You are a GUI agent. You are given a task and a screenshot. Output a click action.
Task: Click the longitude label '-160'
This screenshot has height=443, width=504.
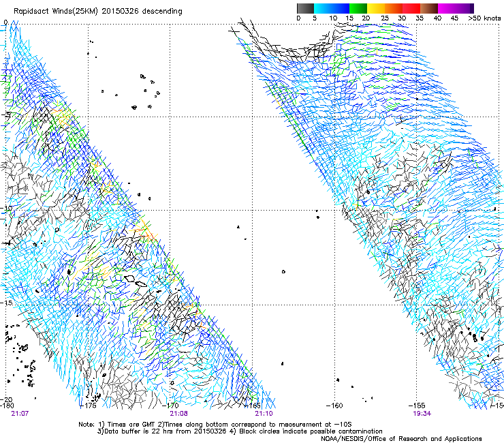pos(334,406)
